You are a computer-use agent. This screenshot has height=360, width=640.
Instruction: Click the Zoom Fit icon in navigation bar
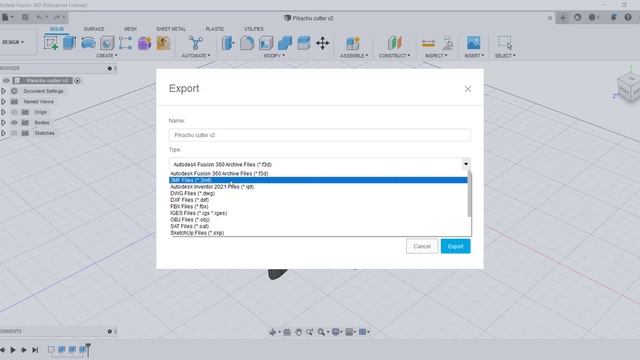pyautogui.click(x=321, y=332)
